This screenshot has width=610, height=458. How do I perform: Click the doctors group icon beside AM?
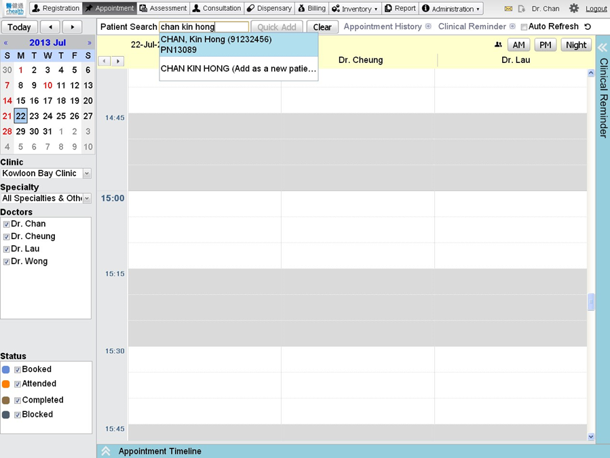(498, 45)
